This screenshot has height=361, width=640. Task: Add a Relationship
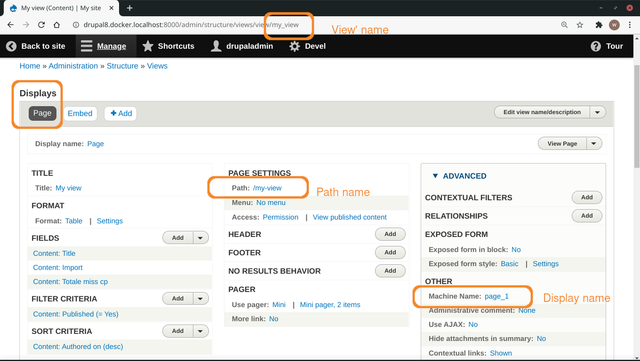pyautogui.click(x=587, y=216)
